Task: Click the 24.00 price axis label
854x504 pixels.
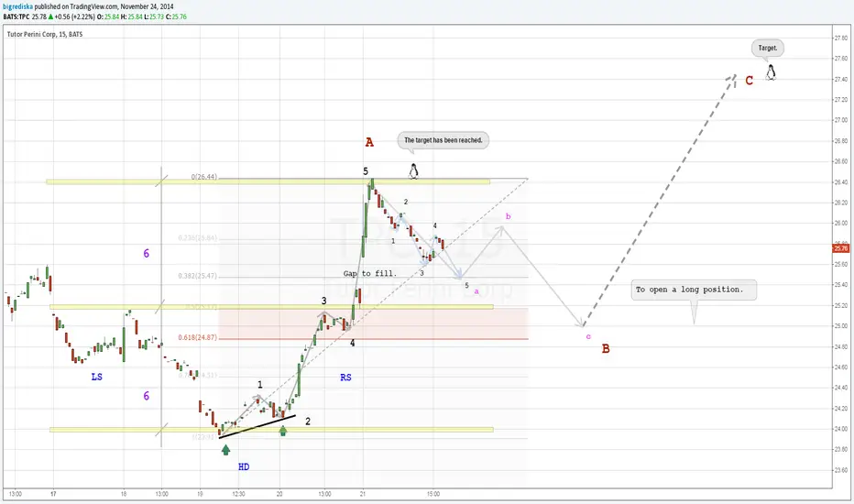Action: [x=841, y=429]
